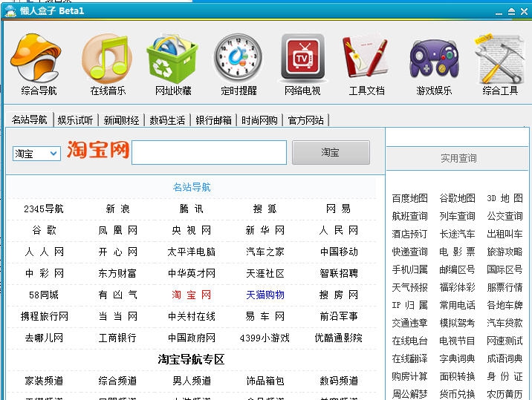The height and width of the screenshot is (400, 532).
Task: Open the 定时提醒 clock icon
Action: [x=239, y=58]
